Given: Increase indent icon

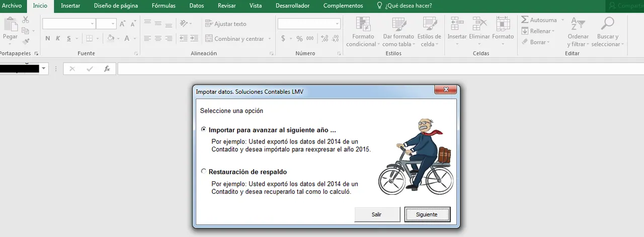Looking at the screenshot, I should pos(194,39).
